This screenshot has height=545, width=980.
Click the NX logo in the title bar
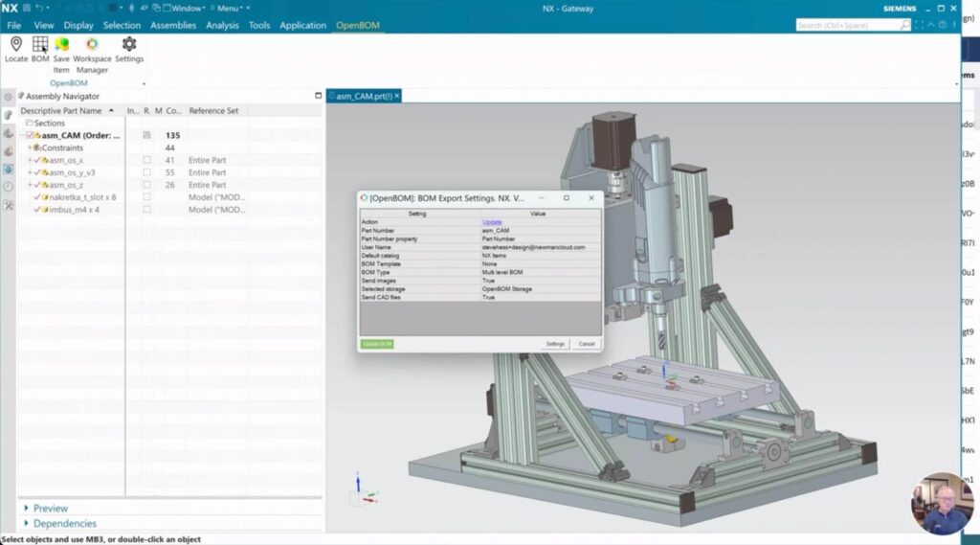click(x=10, y=8)
